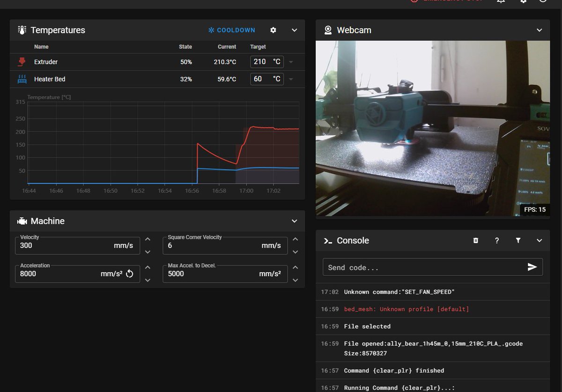Click the FPS: 15 overlay label

(x=535, y=209)
